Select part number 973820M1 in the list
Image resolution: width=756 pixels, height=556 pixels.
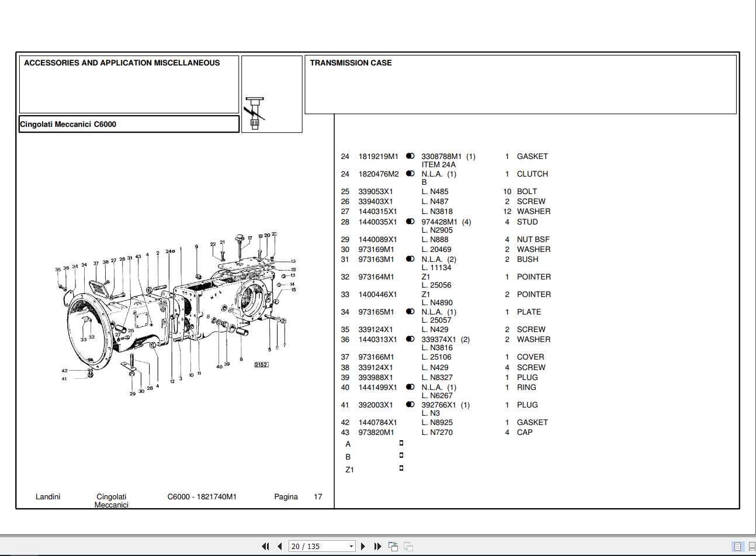[x=376, y=432]
